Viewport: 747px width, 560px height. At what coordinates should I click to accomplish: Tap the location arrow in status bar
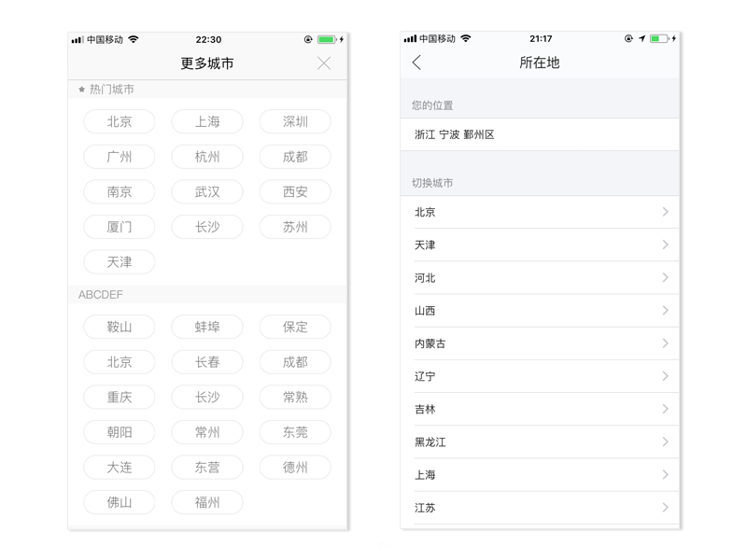pos(641,39)
